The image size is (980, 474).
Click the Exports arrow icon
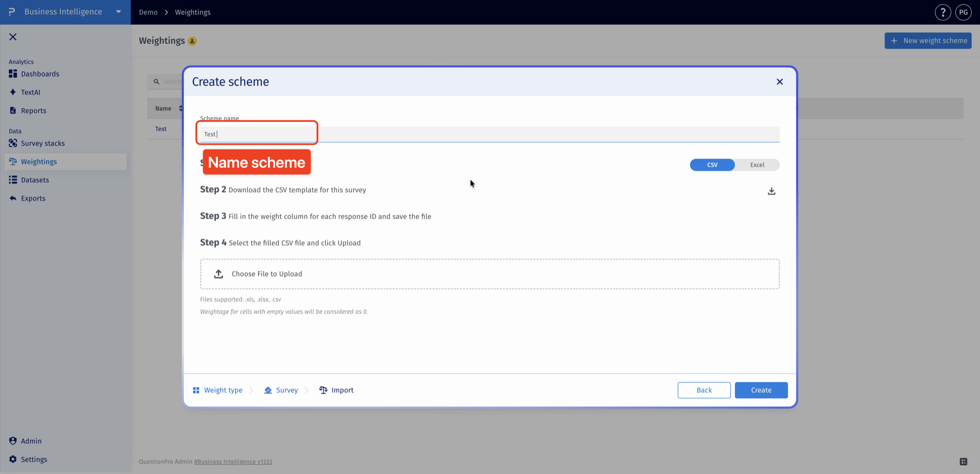[13, 198]
